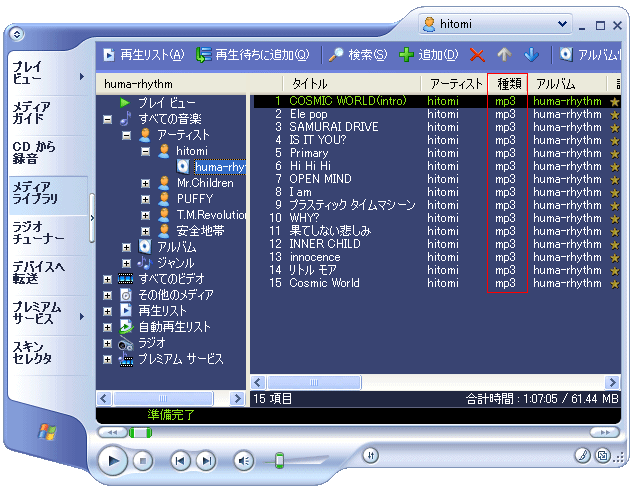Select 自動再生リスト tree item
The width and height of the screenshot is (634, 490).
[x=174, y=327]
